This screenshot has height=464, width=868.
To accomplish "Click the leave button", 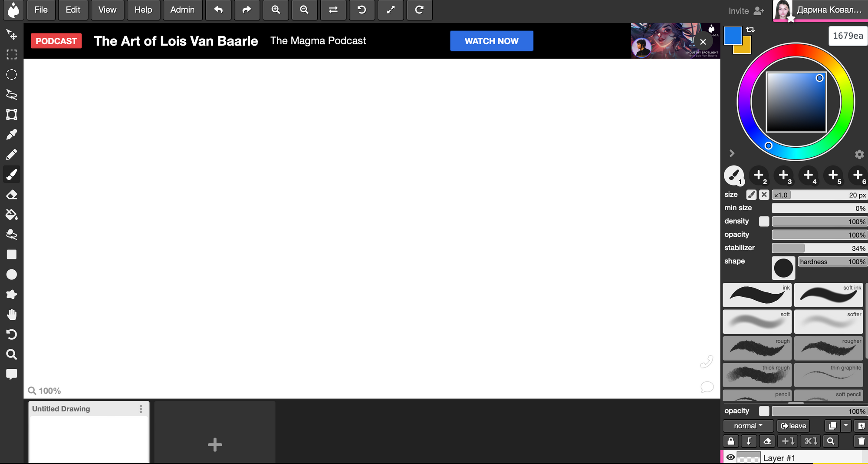I will (x=793, y=426).
